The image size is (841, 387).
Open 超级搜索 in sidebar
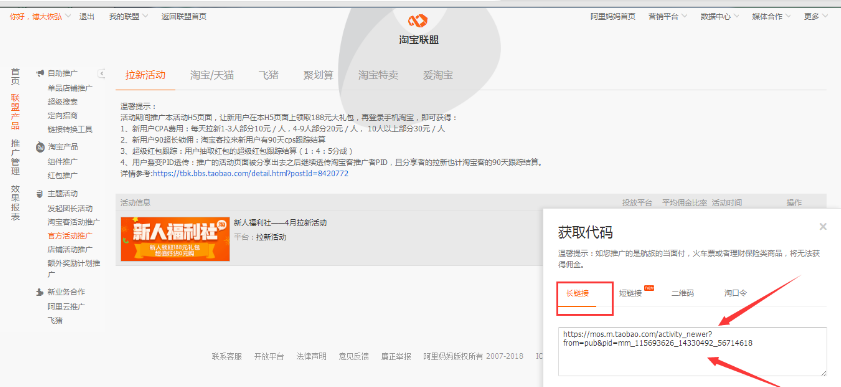point(62,102)
